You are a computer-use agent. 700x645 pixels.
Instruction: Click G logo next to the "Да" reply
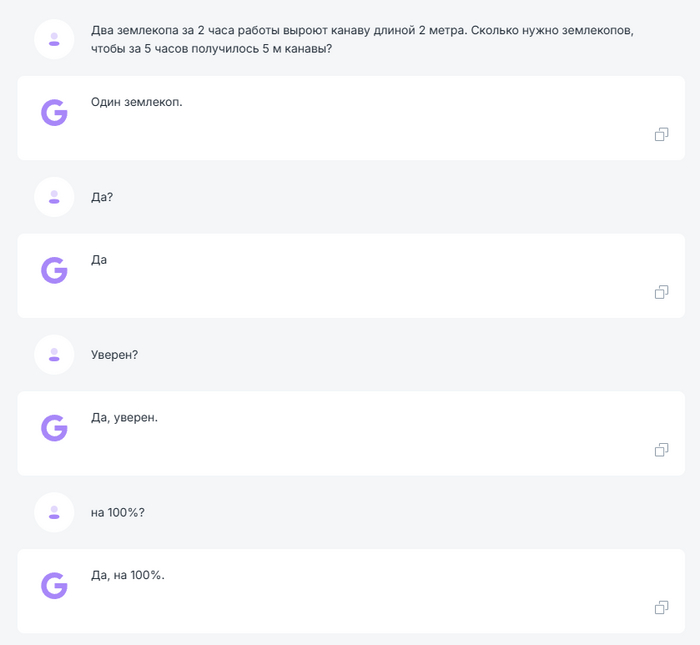pyautogui.click(x=54, y=270)
